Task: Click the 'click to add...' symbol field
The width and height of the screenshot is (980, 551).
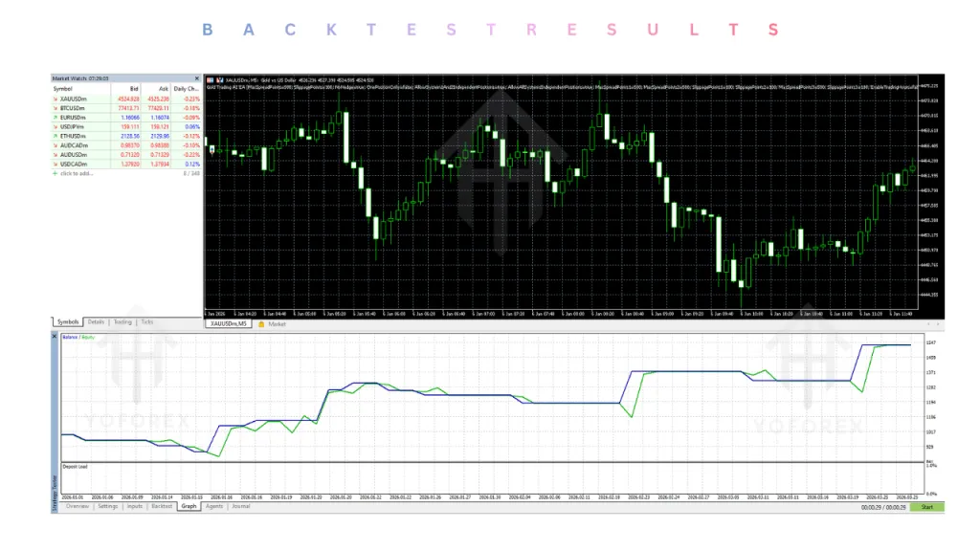Action: point(77,174)
